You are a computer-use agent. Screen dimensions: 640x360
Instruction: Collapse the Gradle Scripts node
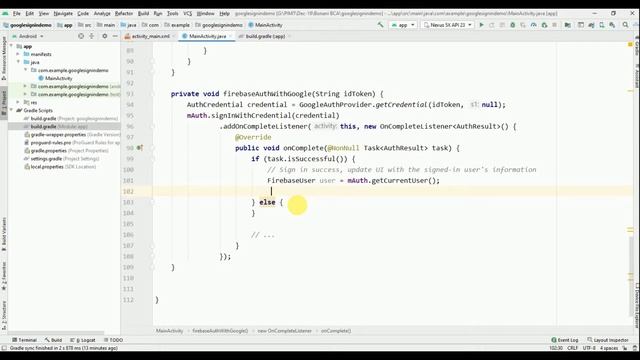click(11, 110)
